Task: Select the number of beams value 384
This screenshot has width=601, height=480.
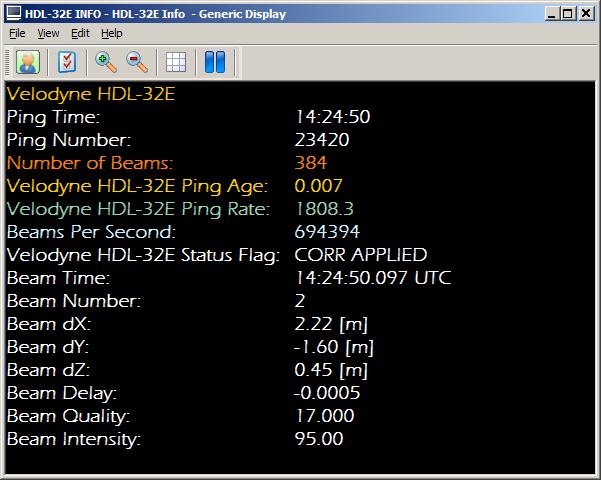Action: pyautogui.click(x=310, y=163)
